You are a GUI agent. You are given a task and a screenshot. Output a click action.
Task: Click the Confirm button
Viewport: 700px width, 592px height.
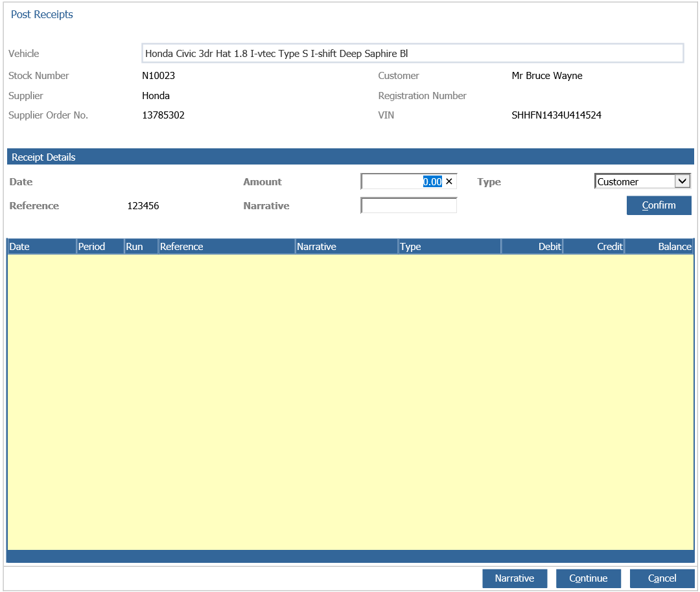(659, 205)
